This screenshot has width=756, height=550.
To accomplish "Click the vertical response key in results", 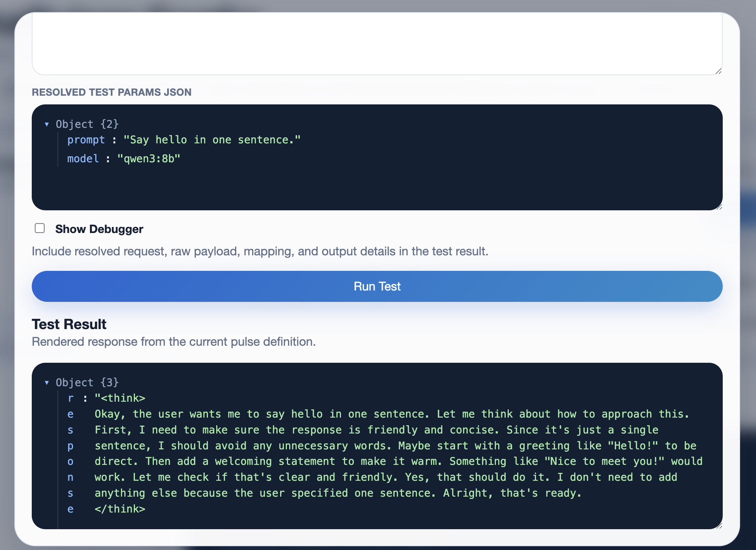I will pyautogui.click(x=70, y=454).
